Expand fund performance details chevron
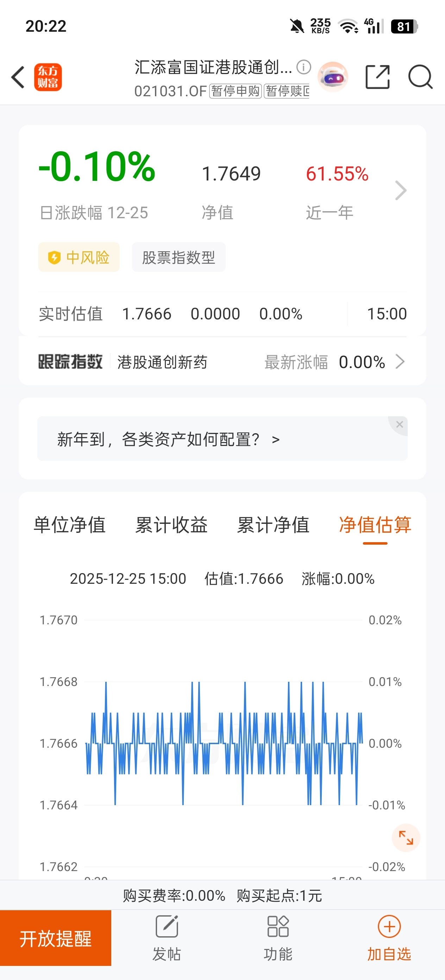 pos(401,190)
